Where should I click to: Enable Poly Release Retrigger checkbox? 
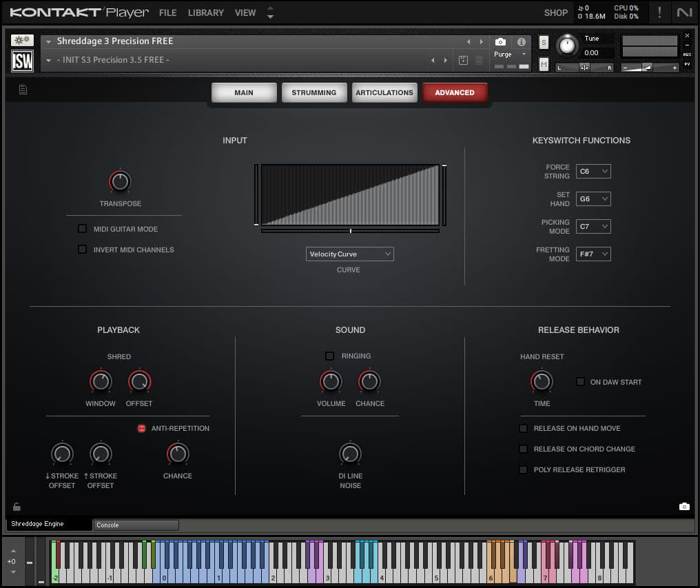(523, 469)
